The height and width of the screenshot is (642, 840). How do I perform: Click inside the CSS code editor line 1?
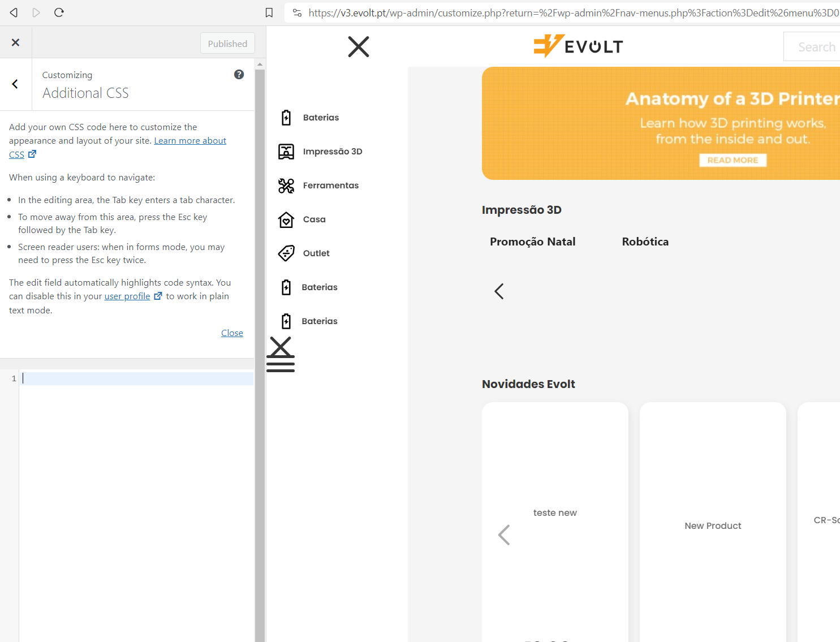[x=136, y=378]
